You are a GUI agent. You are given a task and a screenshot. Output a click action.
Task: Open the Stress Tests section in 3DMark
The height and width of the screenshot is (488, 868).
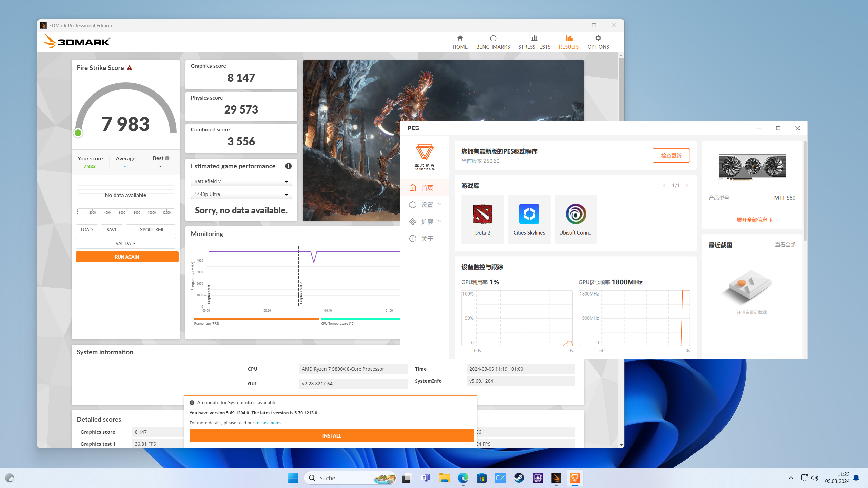pos(534,42)
